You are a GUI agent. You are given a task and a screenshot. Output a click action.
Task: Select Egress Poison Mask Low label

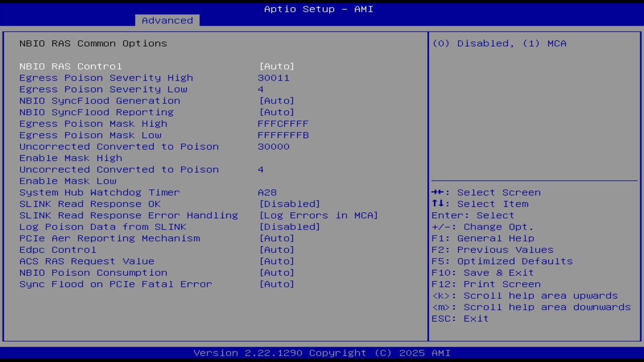point(91,135)
